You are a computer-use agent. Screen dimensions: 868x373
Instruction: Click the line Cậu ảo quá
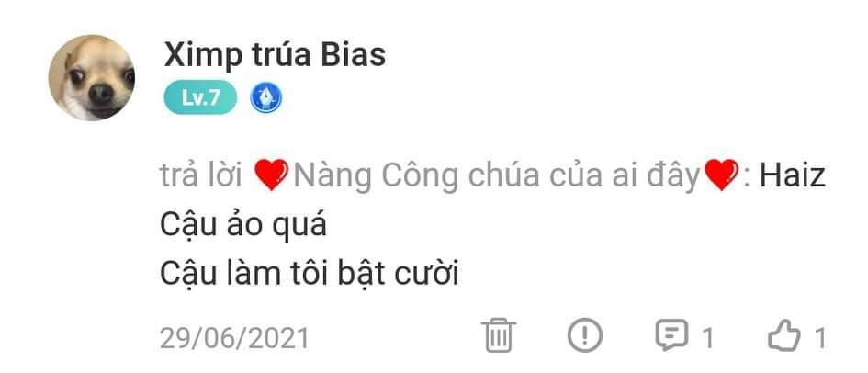(243, 225)
